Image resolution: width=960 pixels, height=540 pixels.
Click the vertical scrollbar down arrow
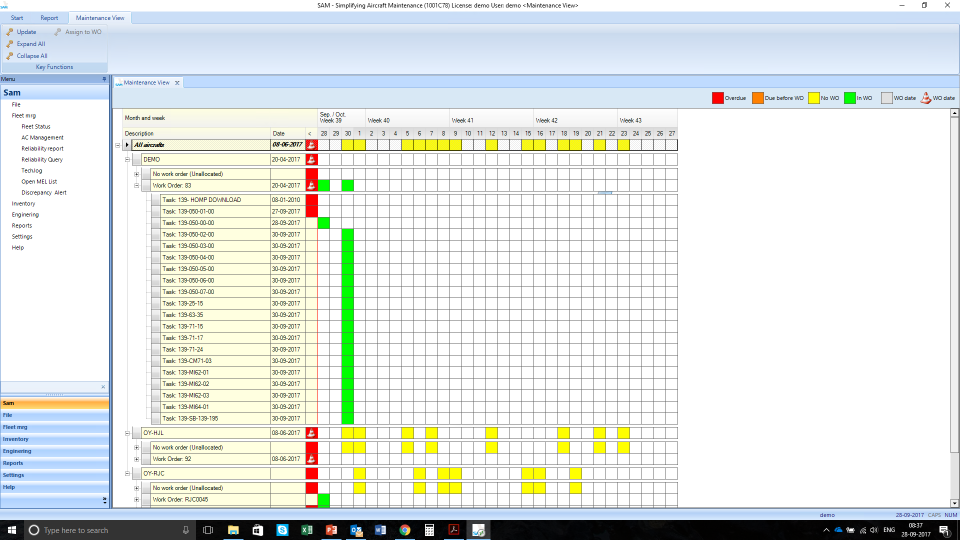(954, 503)
